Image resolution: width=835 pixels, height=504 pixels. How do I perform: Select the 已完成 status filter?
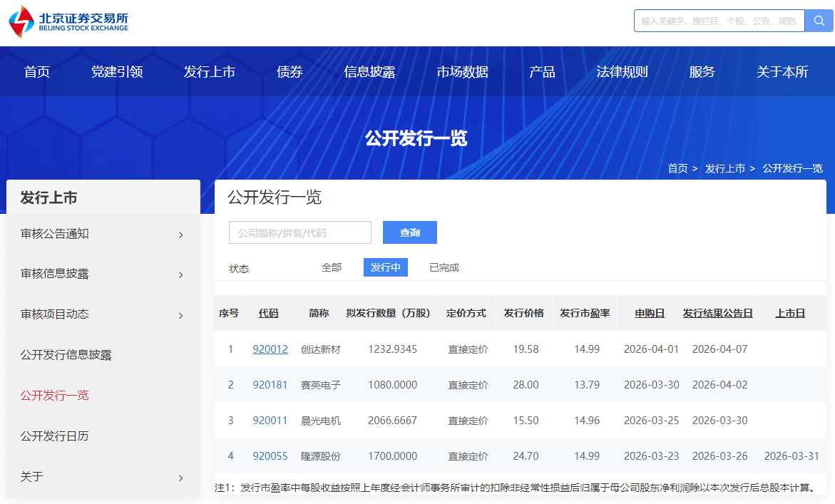(444, 267)
